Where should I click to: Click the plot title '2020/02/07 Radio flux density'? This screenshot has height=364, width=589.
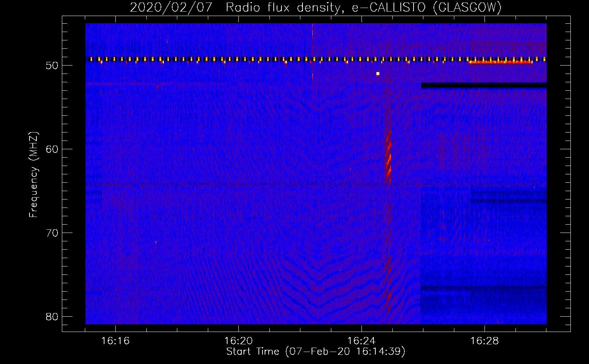click(236, 7)
